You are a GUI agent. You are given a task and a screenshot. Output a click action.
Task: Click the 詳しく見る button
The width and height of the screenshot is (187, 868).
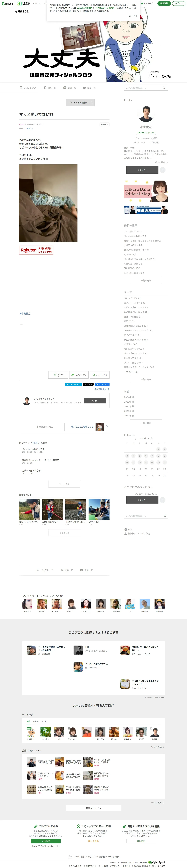pyautogui.click(x=93, y=841)
